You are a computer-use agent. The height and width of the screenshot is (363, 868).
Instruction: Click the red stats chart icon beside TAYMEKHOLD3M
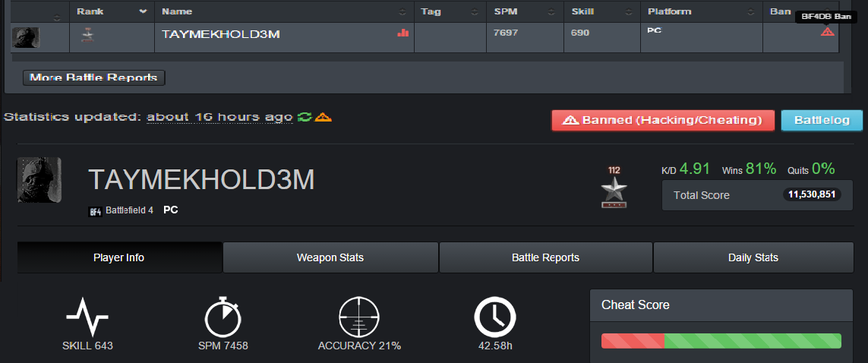(x=403, y=33)
